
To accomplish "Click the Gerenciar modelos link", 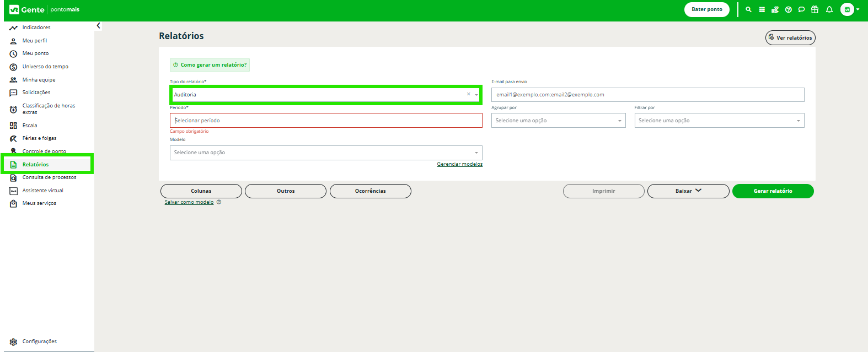I will point(459,164).
